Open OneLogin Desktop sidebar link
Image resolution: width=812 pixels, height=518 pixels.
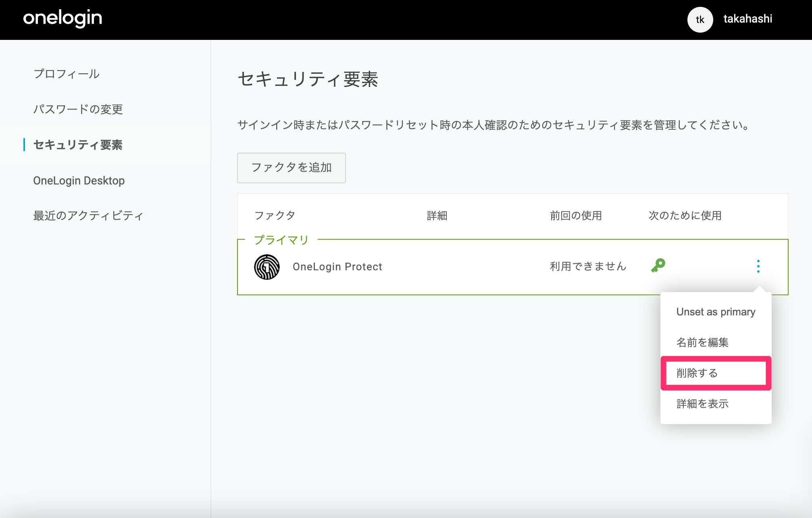pyautogui.click(x=79, y=180)
